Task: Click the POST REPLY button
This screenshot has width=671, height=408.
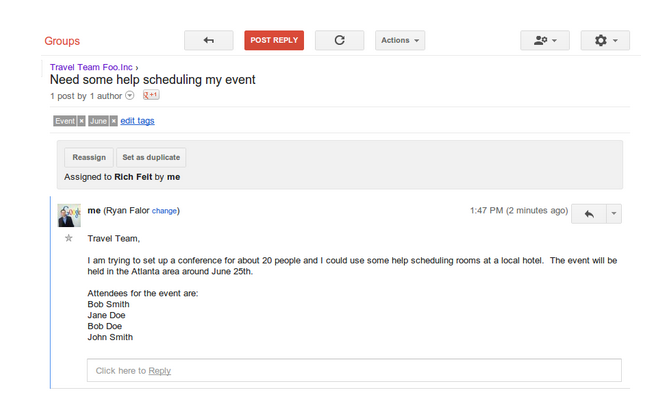Action: pos(274,40)
